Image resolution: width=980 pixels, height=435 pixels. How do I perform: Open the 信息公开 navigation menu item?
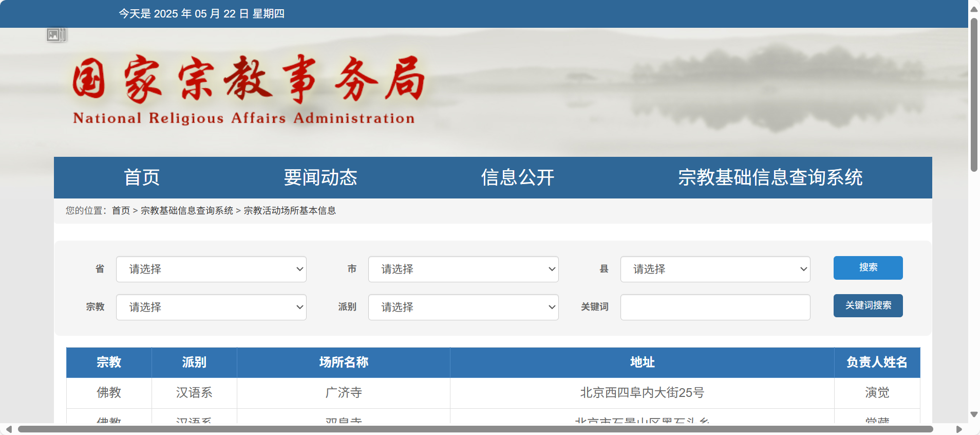(517, 177)
